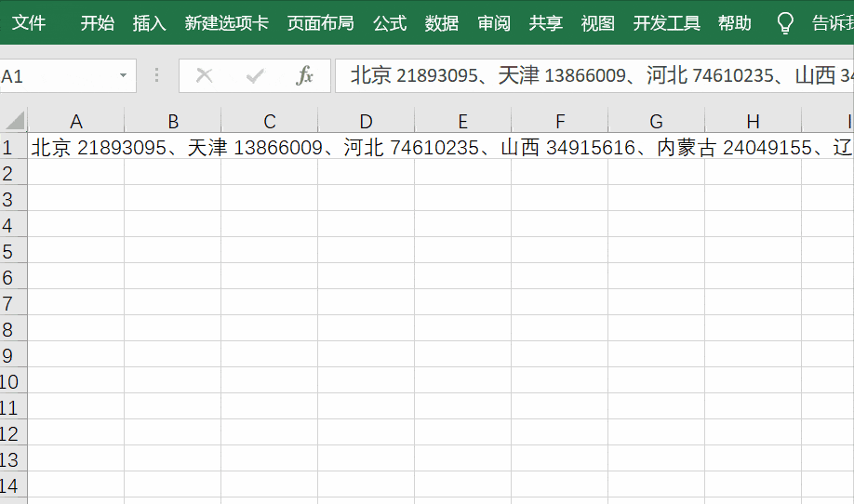The image size is (854, 504).
Task: Open the 帮助 tab
Action: tap(735, 23)
